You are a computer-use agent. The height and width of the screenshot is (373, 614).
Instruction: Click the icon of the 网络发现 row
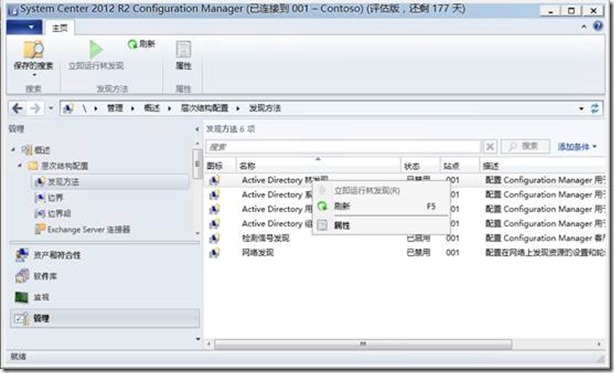[214, 253]
